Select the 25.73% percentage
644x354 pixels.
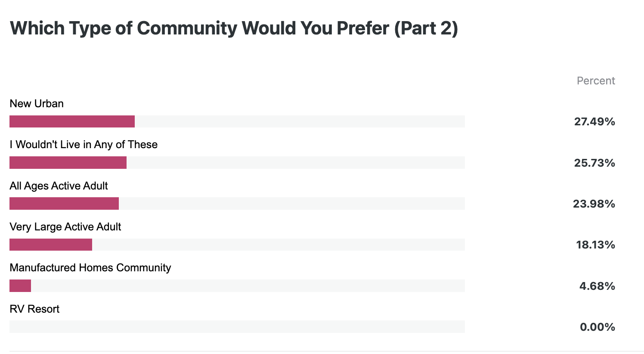[x=594, y=163]
